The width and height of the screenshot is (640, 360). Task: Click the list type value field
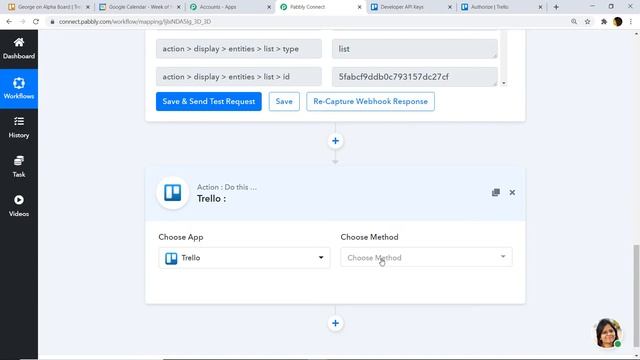tap(414, 49)
